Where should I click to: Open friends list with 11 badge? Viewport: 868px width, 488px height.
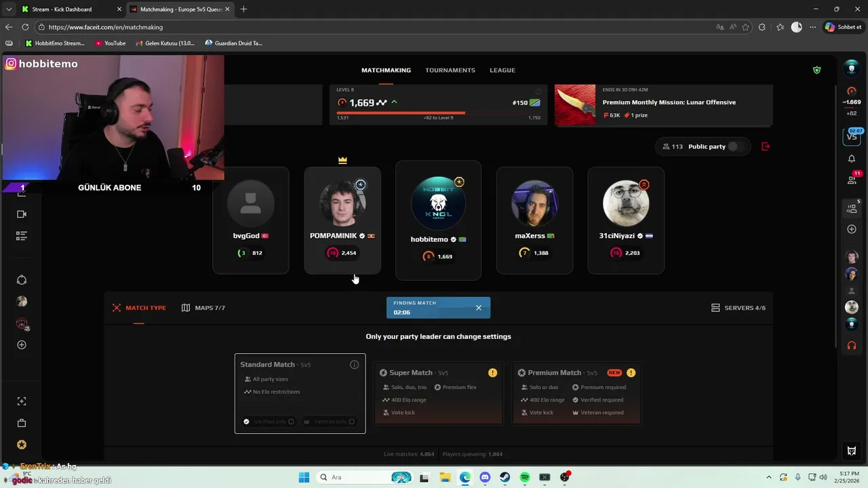[x=852, y=179]
